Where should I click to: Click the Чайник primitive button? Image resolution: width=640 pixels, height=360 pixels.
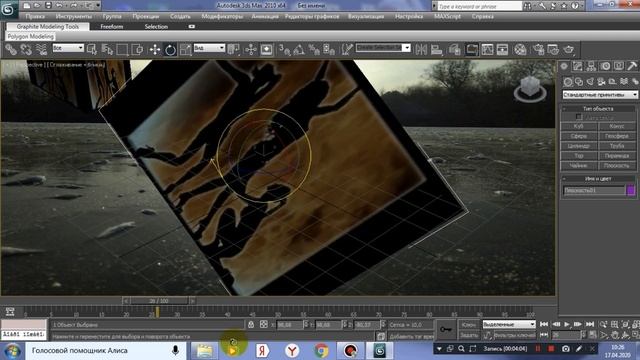pyautogui.click(x=579, y=166)
